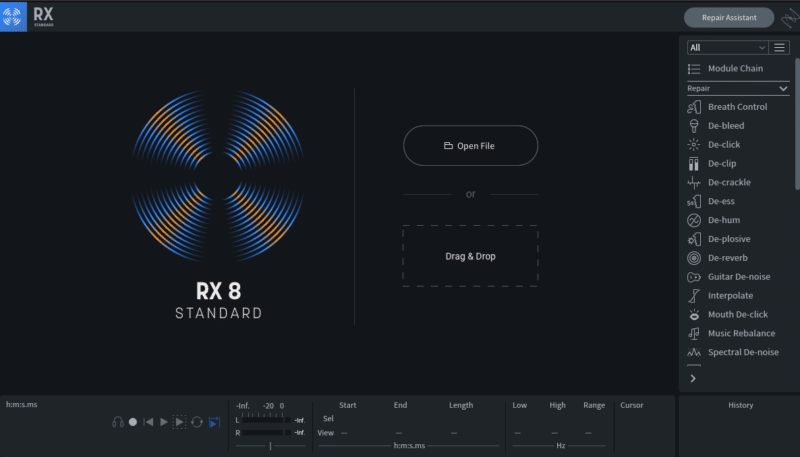Click the RX logo icon at top left
Viewport: 800px width, 457px height.
13,17
